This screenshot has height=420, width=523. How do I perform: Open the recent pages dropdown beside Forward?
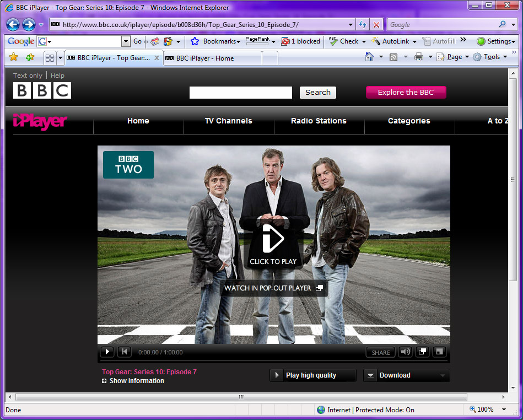coord(41,25)
